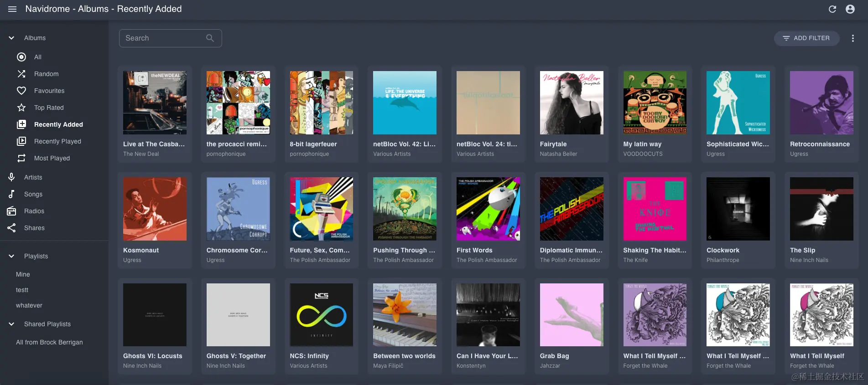This screenshot has width=868, height=385.
Task: Open the hamburger menu icon
Action: [12, 9]
